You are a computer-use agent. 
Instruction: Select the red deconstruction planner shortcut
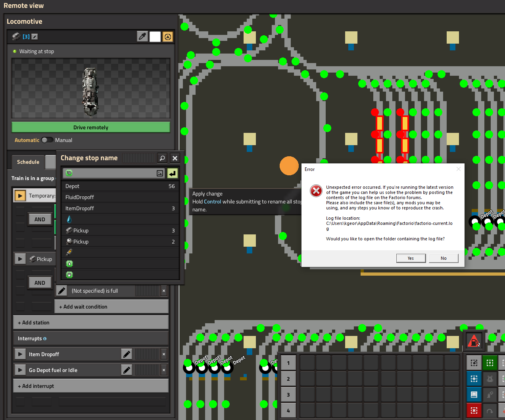tap(474, 410)
